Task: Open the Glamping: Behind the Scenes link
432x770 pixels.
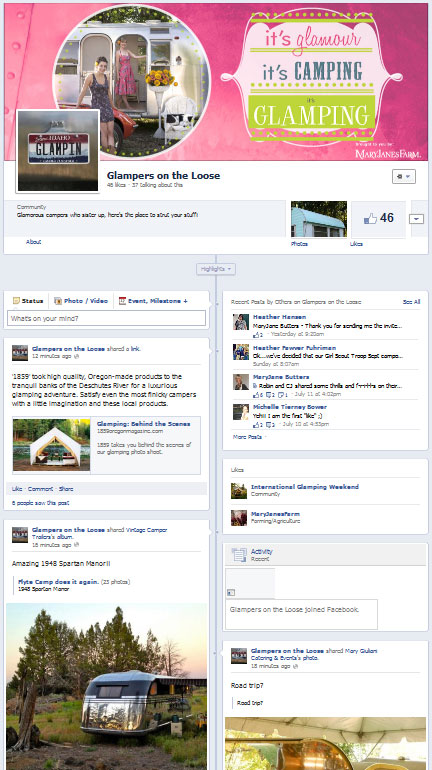Action: (143, 424)
